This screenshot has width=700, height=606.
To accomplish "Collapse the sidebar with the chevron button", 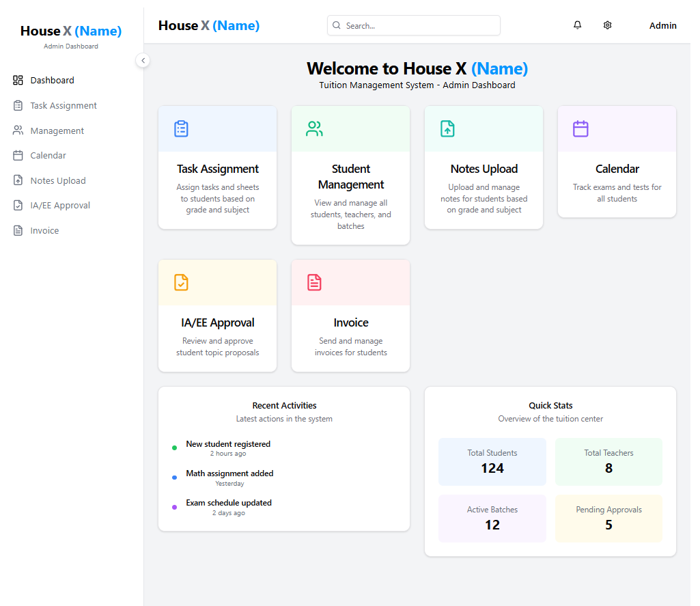I will click(x=143, y=60).
